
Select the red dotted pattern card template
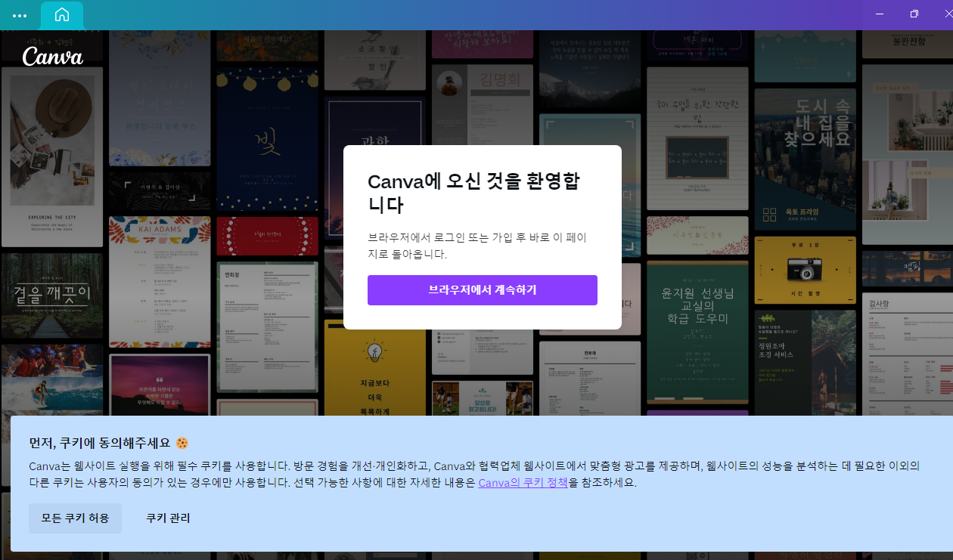267,237
